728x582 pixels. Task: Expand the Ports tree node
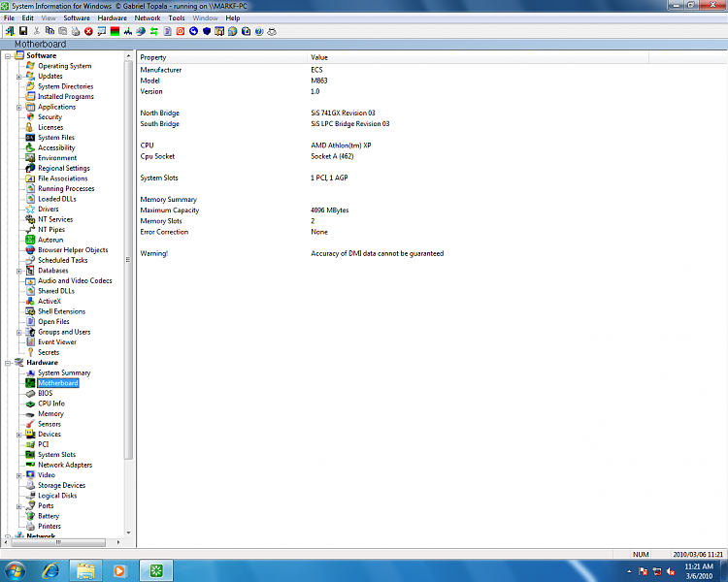tap(19, 506)
